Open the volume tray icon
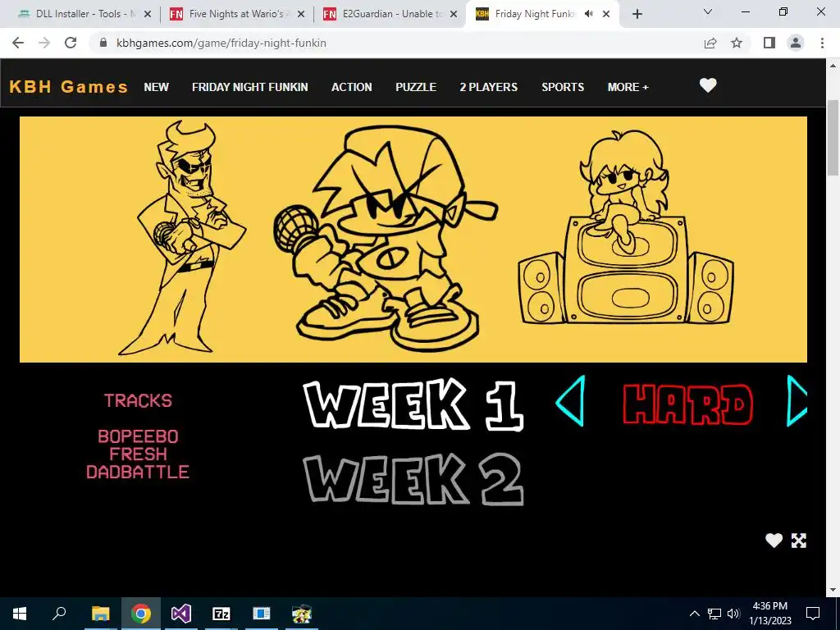 point(734,614)
